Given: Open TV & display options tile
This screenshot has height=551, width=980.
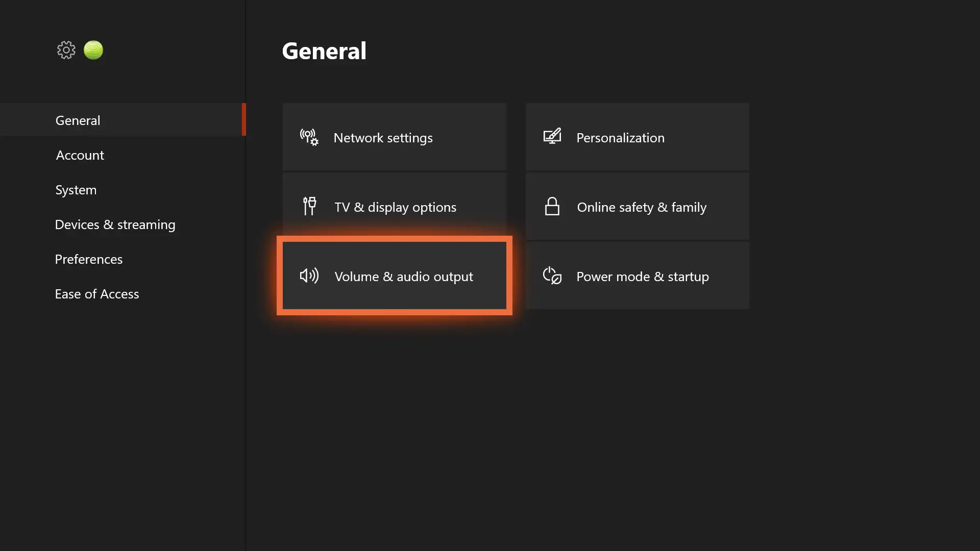Looking at the screenshot, I should (394, 207).
